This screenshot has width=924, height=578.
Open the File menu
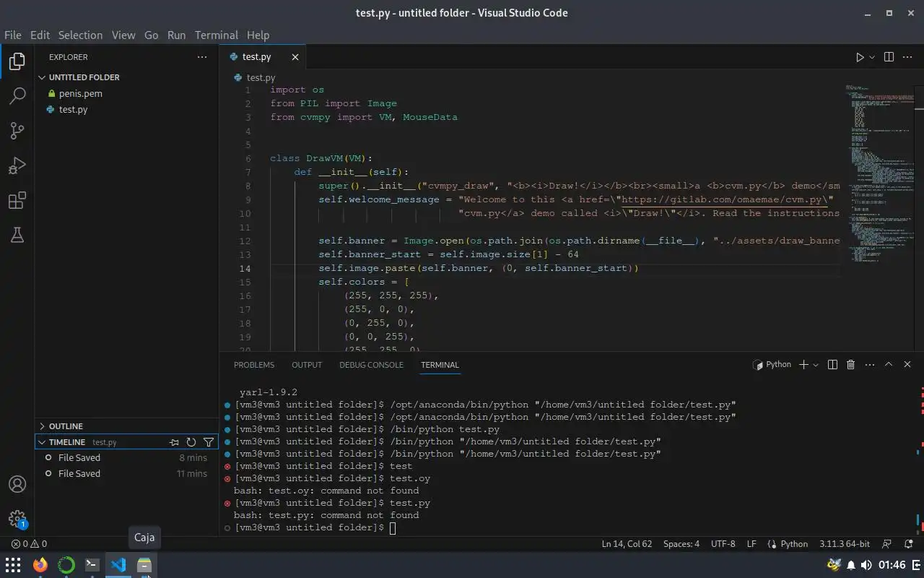(x=13, y=35)
